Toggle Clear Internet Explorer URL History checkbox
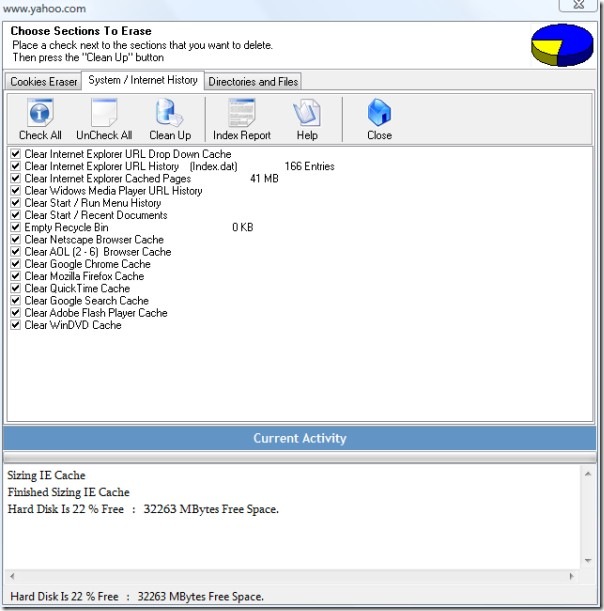604x611 pixels. click(16, 166)
